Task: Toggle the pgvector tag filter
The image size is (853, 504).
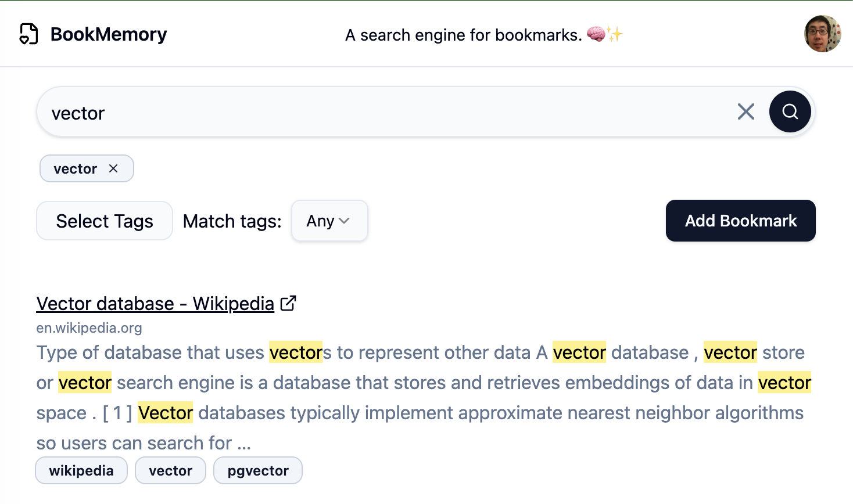Action: (257, 470)
